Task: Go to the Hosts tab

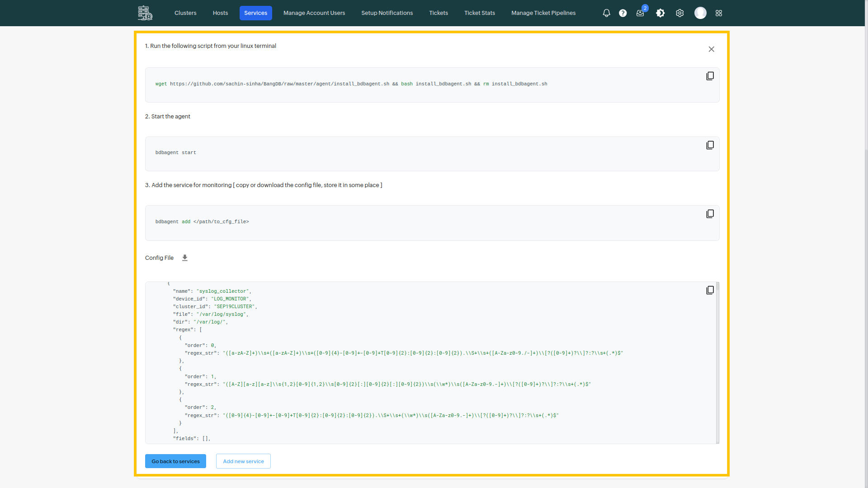Action: pyautogui.click(x=220, y=13)
